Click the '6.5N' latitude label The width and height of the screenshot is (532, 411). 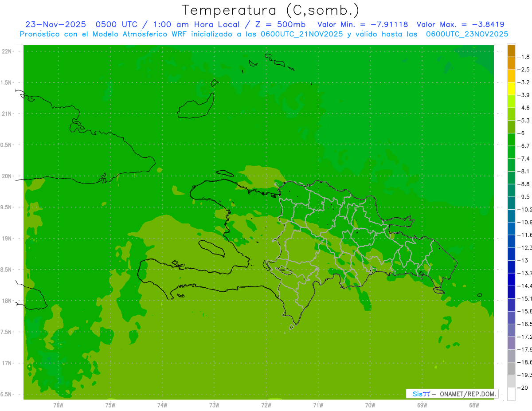(x=7, y=394)
